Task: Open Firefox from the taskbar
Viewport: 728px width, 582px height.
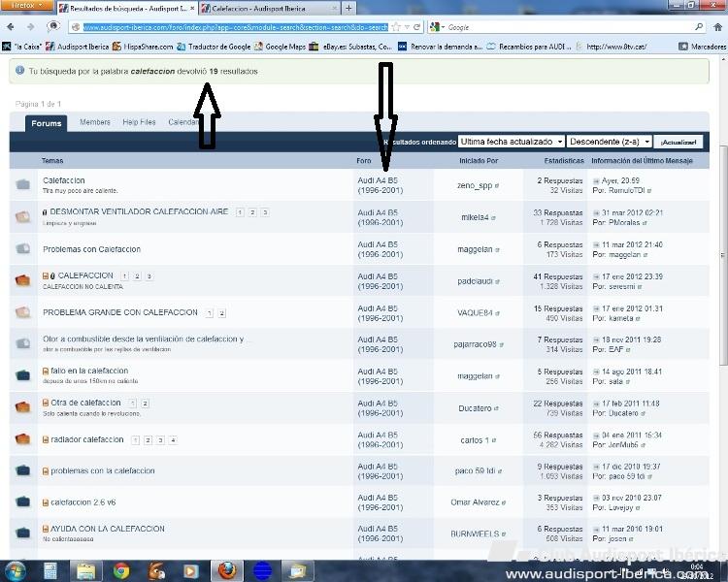Action: 226,571
